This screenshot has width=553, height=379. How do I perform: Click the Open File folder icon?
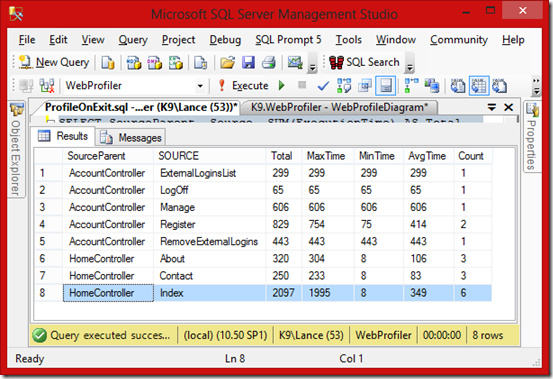(227, 63)
